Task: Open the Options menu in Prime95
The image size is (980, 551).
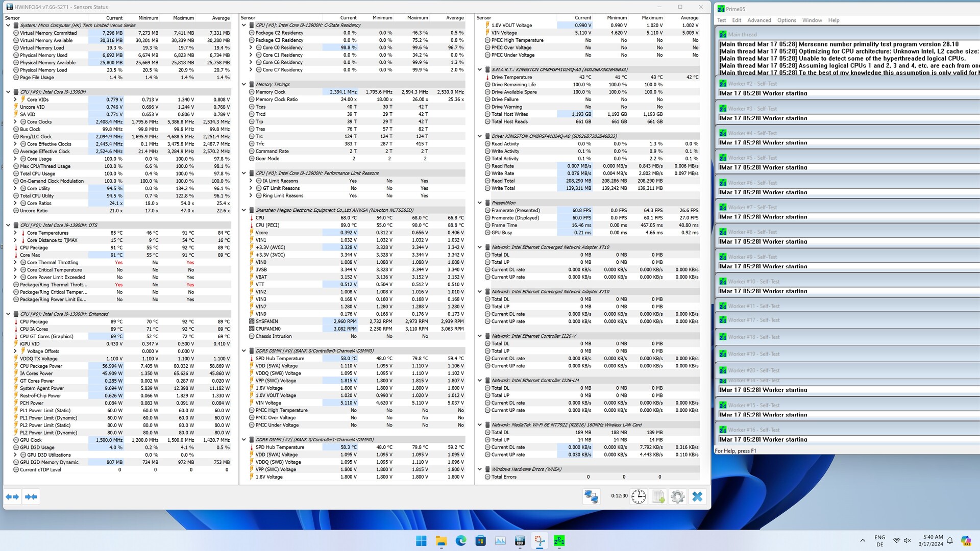Action: click(x=786, y=20)
